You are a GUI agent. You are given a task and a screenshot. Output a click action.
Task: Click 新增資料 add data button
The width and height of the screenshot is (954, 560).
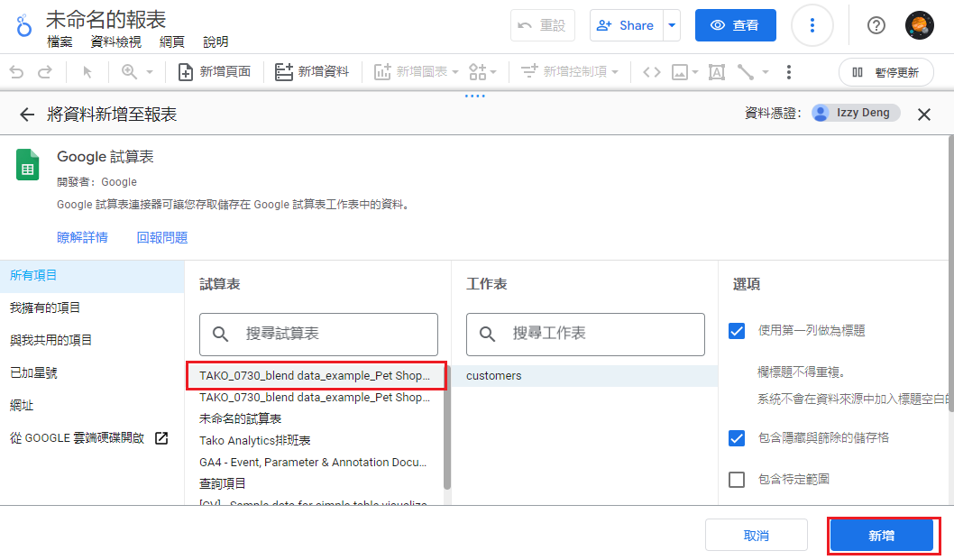pyautogui.click(x=312, y=72)
